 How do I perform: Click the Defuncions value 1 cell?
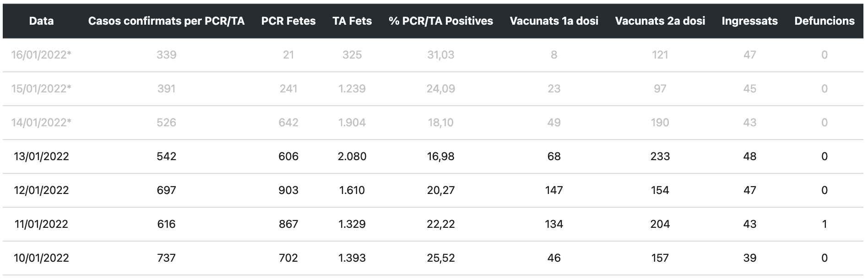[x=824, y=224]
